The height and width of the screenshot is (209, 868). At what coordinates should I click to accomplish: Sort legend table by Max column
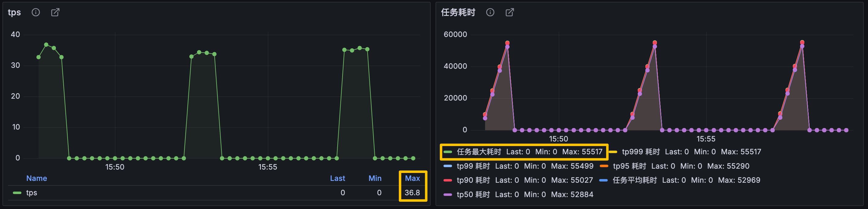[412, 178]
